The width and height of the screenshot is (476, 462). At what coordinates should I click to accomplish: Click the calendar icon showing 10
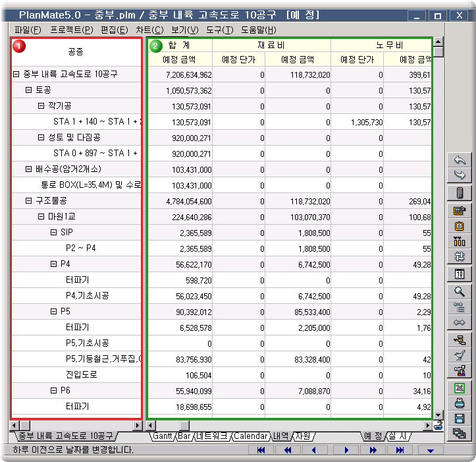(x=460, y=274)
